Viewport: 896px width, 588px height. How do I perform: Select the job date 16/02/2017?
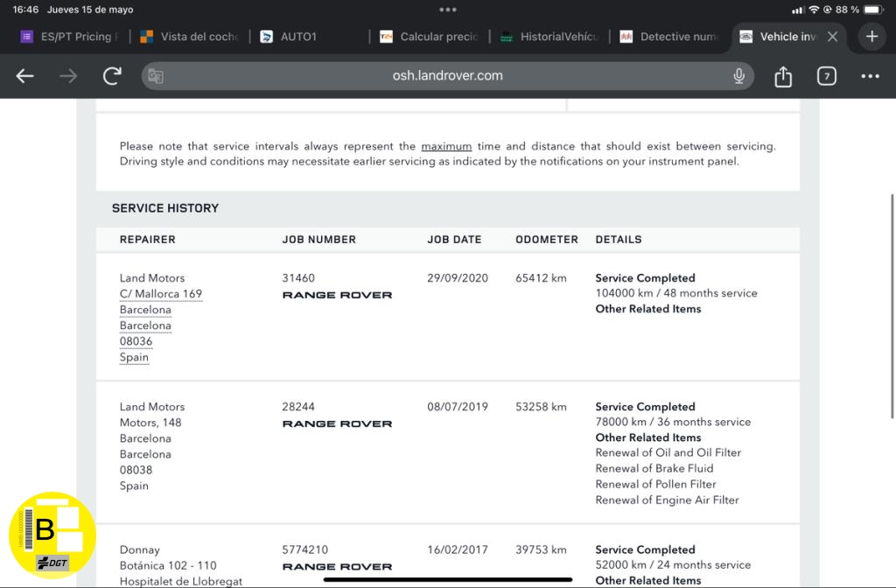pos(458,549)
